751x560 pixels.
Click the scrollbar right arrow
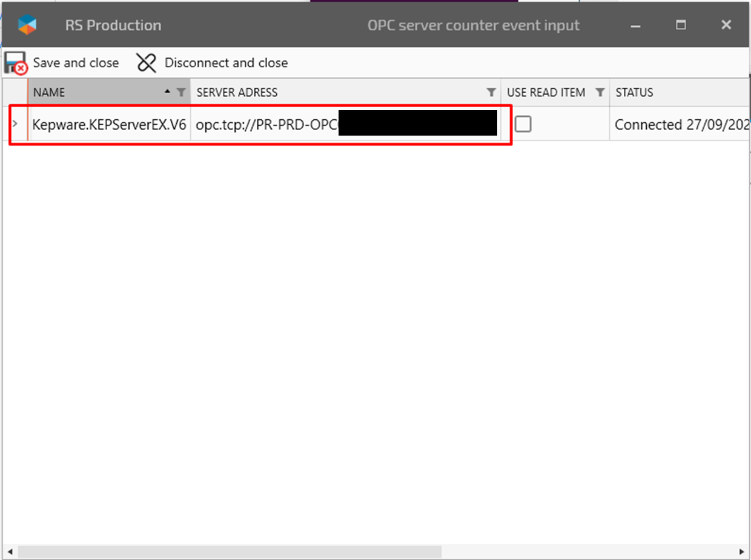(x=741, y=552)
